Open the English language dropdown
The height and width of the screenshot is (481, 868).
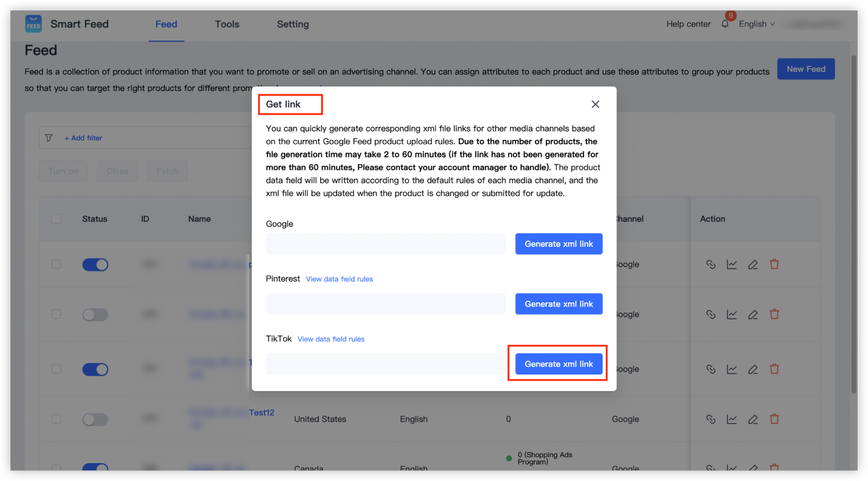(756, 24)
